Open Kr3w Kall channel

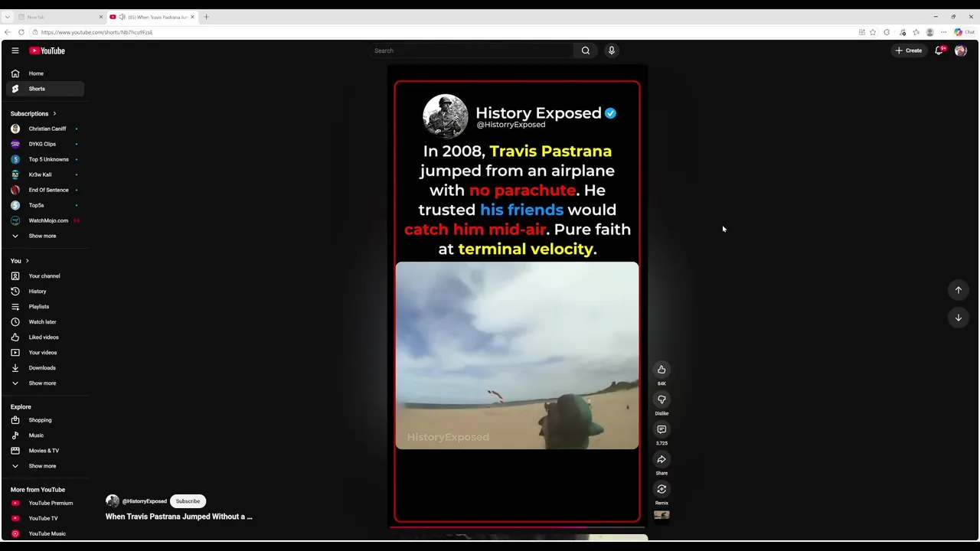coord(45,174)
